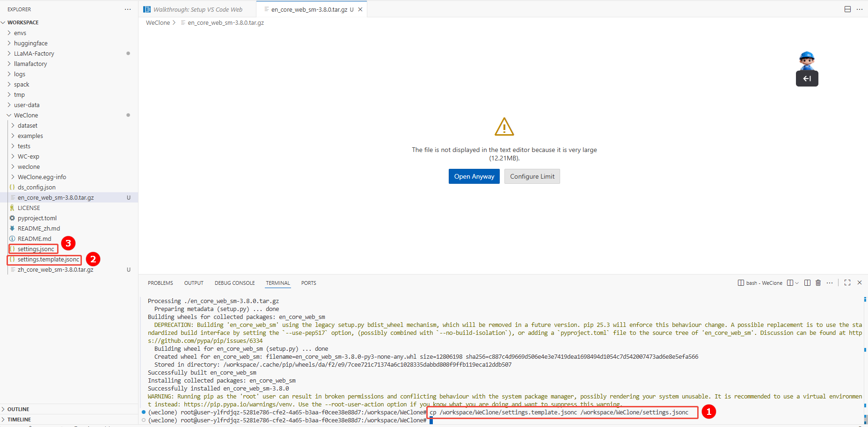Viewport: 868px width, 427px height.
Task: Click the Open Anyway button
Action: click(474, 176)
